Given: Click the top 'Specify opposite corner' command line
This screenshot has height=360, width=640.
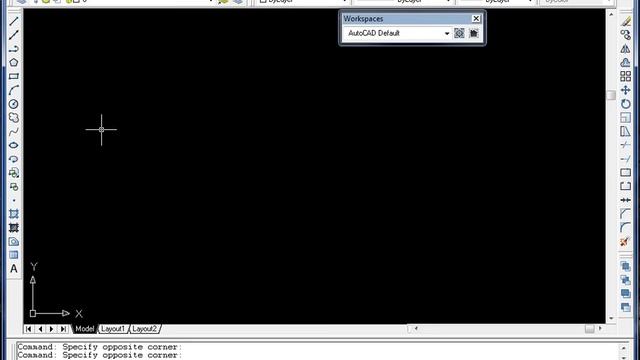Looking at the screenshot, I should 100,347.
